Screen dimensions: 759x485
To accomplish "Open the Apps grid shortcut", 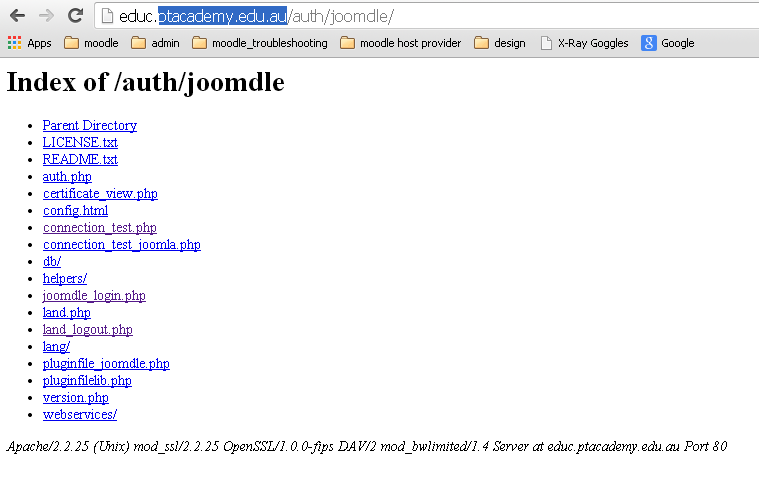I will tap(29, 43).
